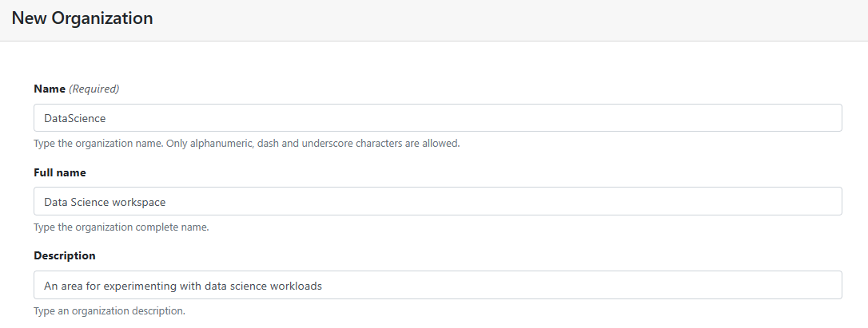Click the word "Organization" in the header title
The height and width of the screenshot is (328, 868).
click(x=102, y=18)
